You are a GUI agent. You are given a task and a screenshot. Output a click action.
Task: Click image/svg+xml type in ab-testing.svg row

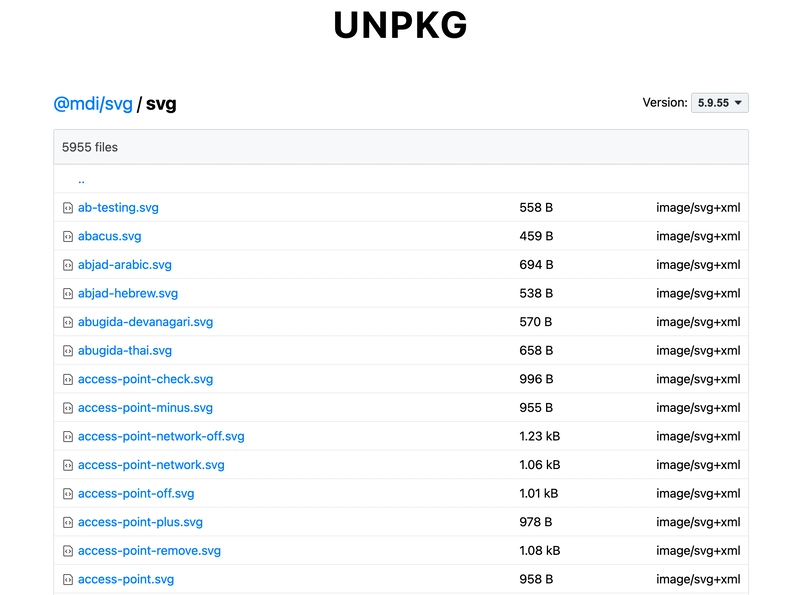click(x=698, y=208)
